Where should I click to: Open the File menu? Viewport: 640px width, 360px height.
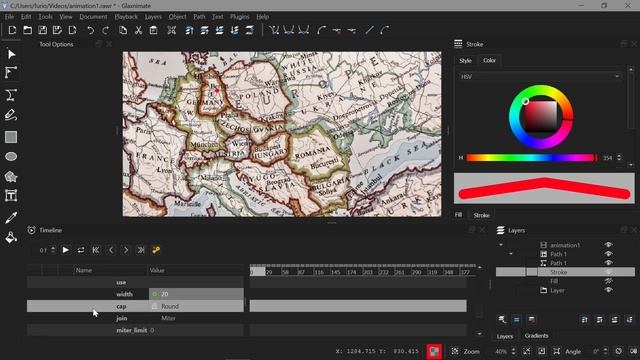[x=9, y=17]
